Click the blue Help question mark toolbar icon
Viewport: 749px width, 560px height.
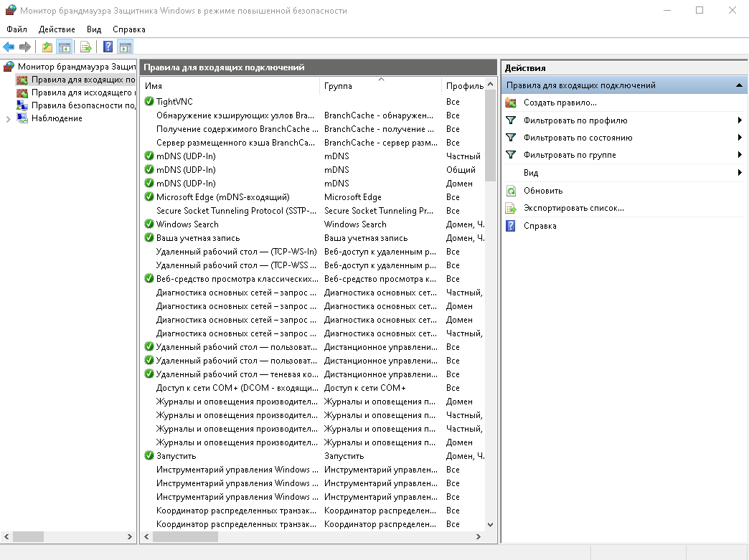point(108,47)
